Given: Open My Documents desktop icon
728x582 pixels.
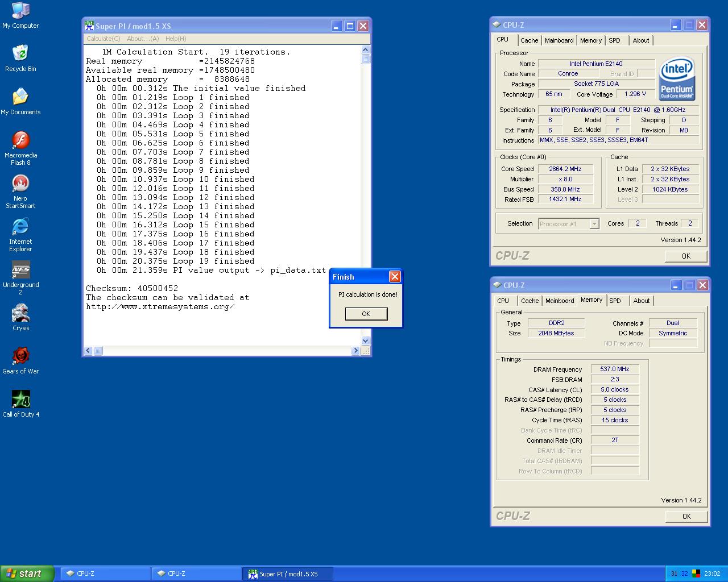Looking at the screenshot, I should (20, 101).
